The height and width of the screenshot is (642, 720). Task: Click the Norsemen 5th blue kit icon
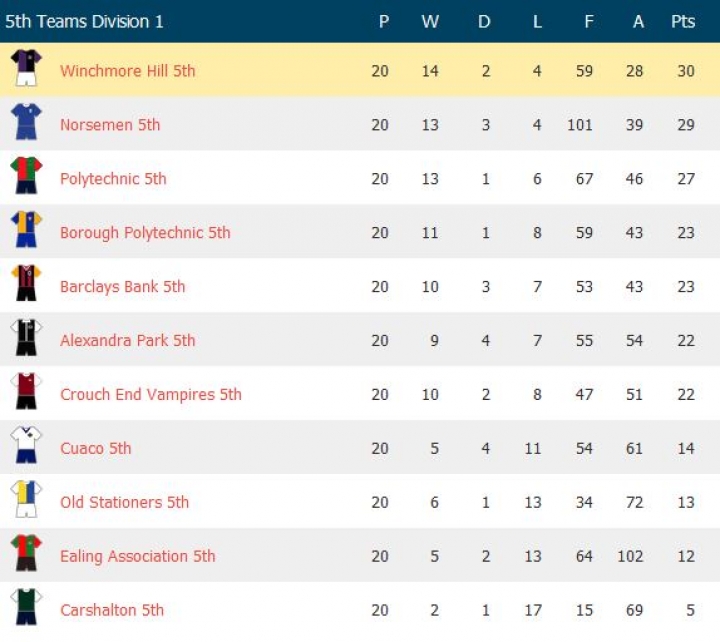pos(26,123)
